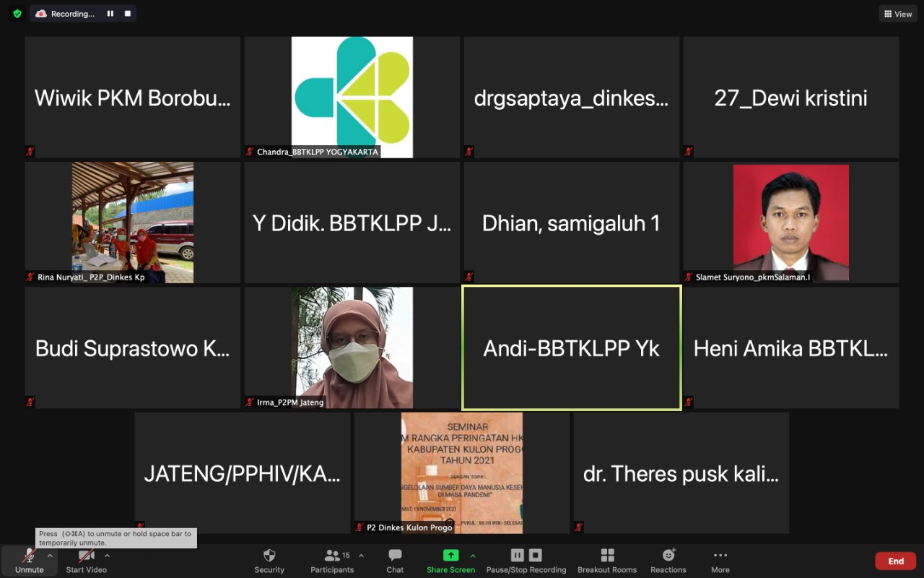
Task: Click muted mic icon on 27_Dewi kristini tile
Action: tap(689, 152)
